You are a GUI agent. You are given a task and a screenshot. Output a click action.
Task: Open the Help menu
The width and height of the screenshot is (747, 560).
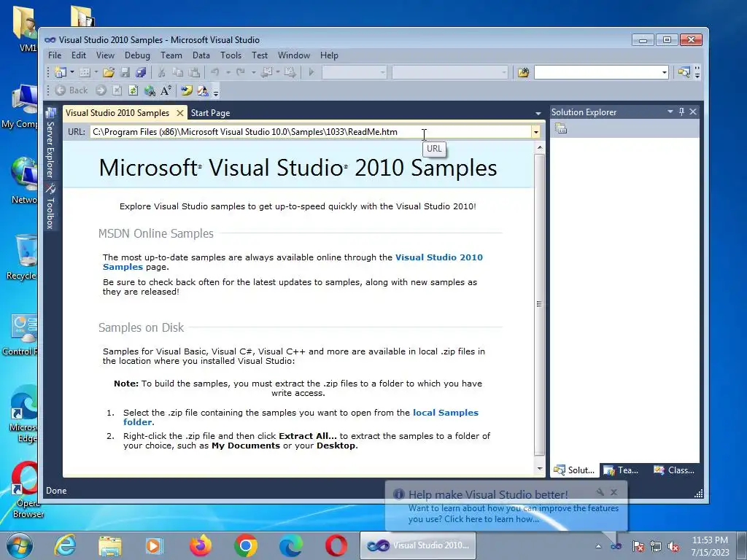tap(329, 55)
